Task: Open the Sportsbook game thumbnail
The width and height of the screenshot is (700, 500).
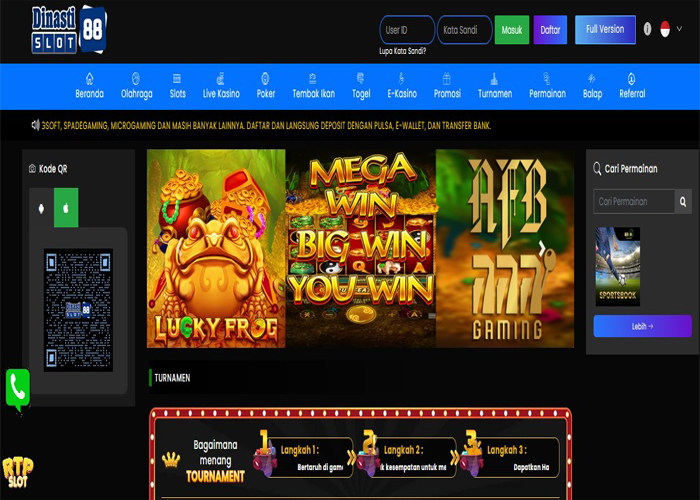Action: pyautogui.click(x=617, y=267)
